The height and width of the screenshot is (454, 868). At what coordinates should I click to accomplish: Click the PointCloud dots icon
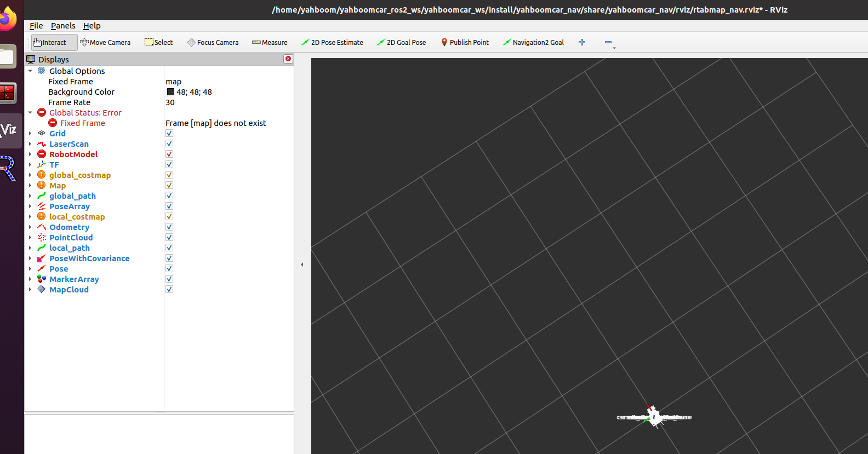coord(42,237)
